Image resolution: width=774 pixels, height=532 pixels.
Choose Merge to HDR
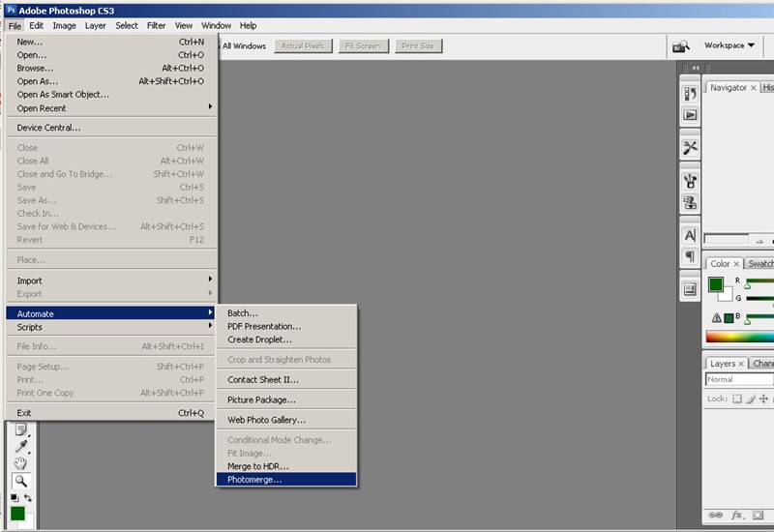[286, 466]
